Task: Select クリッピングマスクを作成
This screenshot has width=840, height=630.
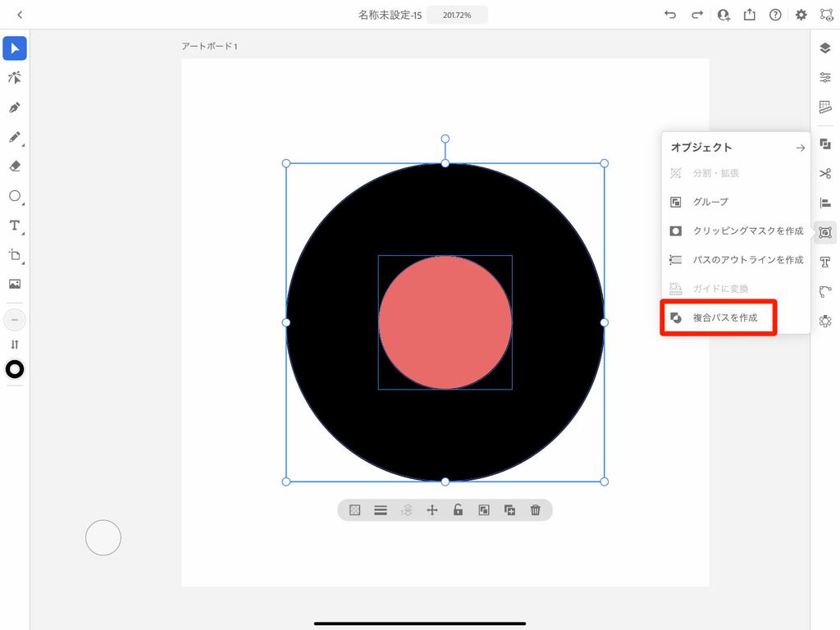Action: click(734, 231)
